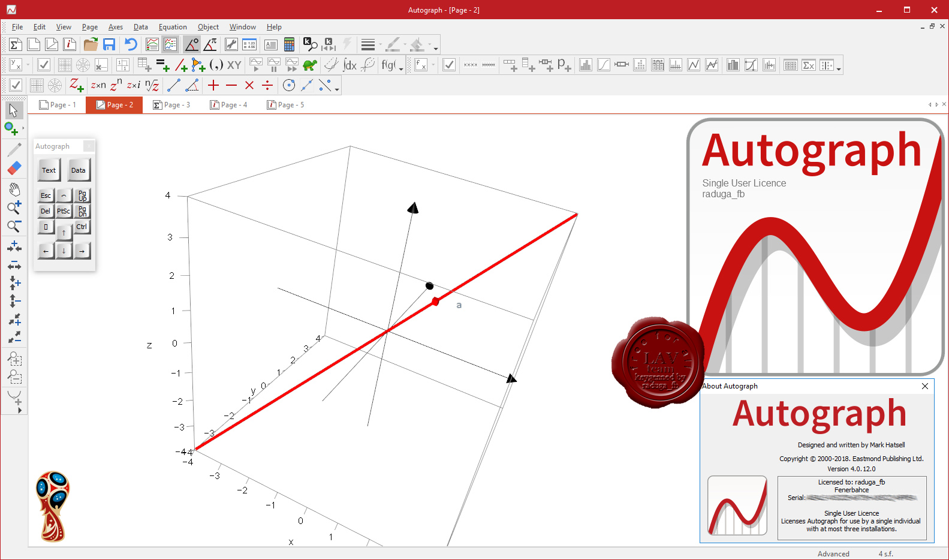The width and height of the screenshot is (949, 560).
Task: Toggle the checkmark box beside the fx icon
Action: pyautogui.click(x=449, y=65)
